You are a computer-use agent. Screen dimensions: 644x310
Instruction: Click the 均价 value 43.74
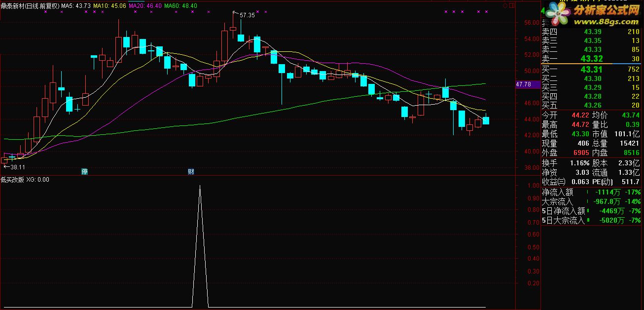click(x=631, y=116)
